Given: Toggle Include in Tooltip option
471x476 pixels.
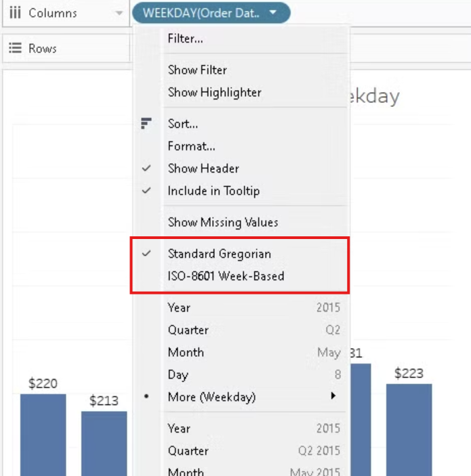Looking at the screenshot, I should [213, 191].
